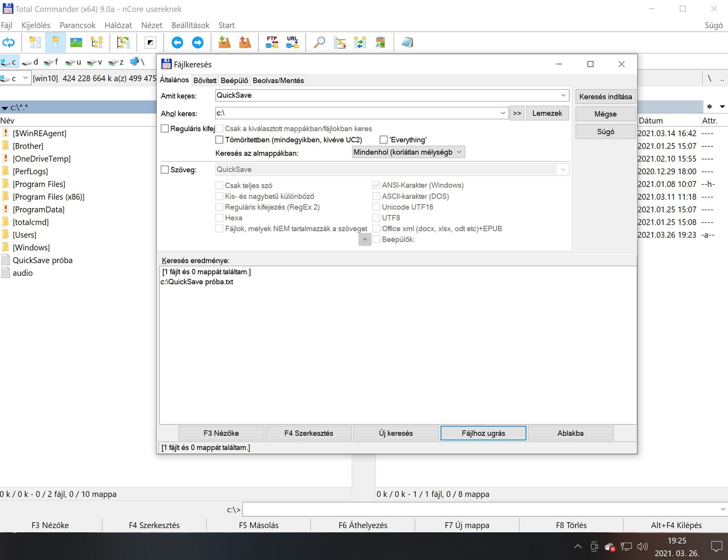Check Tömörítettben archive search option
This screenshot has width=728, height=560.
[x=220, y=140]
